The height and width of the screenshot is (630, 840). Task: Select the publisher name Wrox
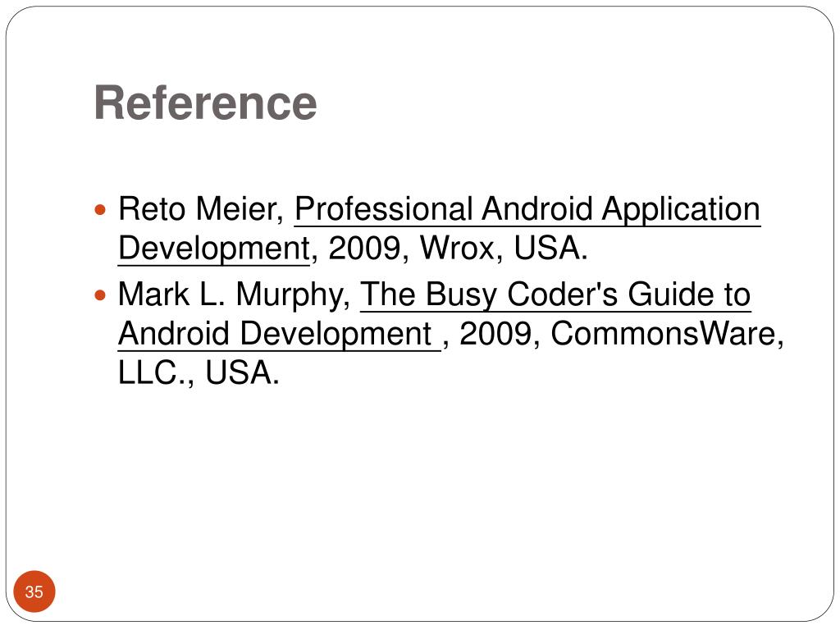(457, 249)
